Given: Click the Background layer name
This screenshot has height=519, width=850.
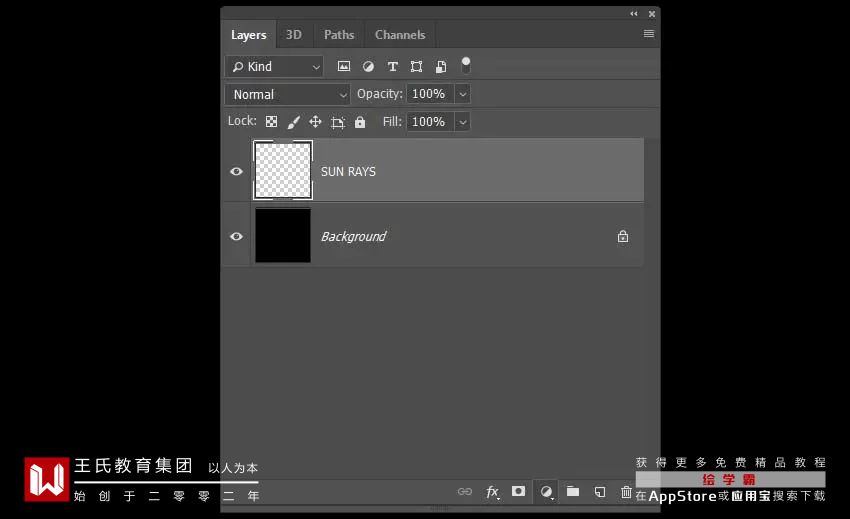Looking at the screenshot, I should (353, 236).
